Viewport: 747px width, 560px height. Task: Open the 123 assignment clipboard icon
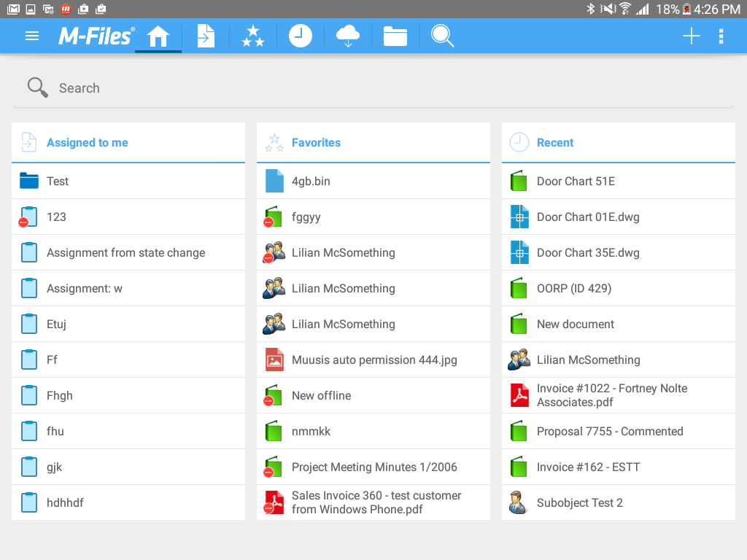click(x=28, y=217)
